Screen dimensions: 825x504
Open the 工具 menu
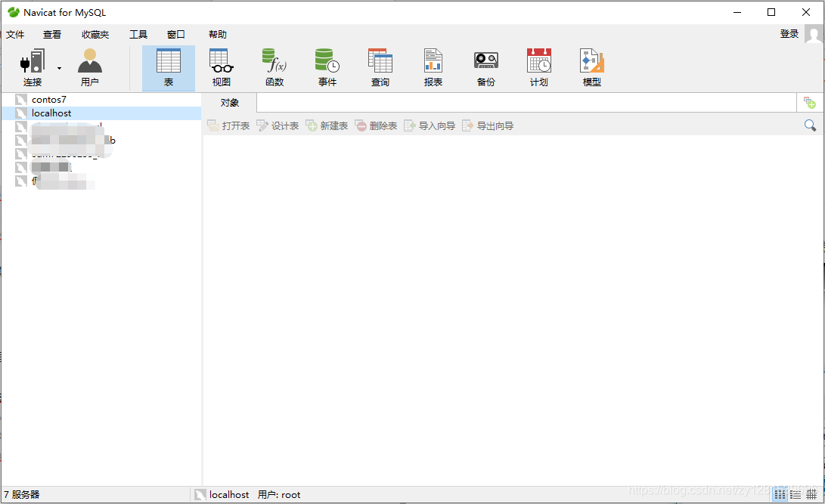(x=138, y=34)
